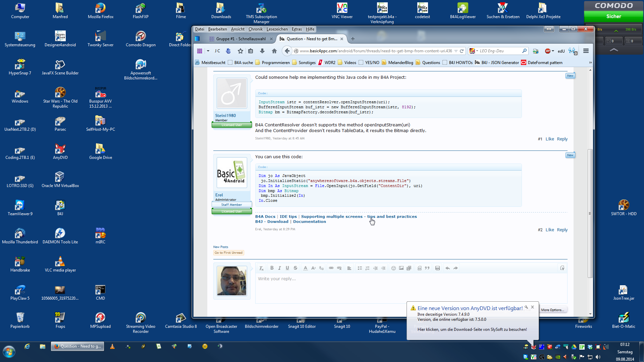Click the Go to First Unread button
Viewport: 644px width, 362px height.
(228, 253)
